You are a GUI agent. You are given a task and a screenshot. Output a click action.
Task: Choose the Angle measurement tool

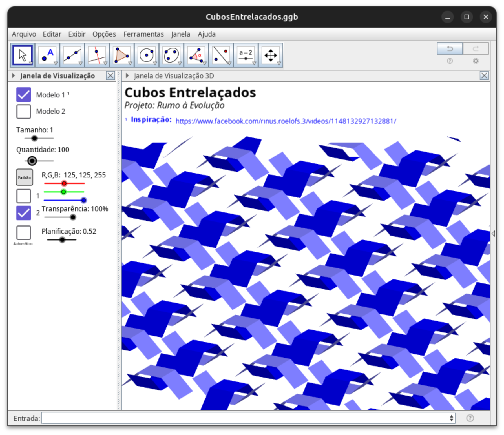click(x=196, y=55)
